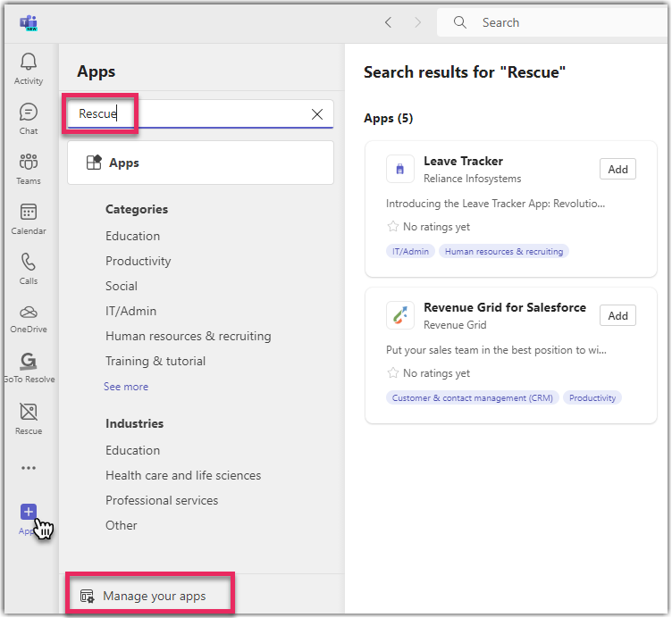672x618 pixels.
Task: Add Revenue Grid for Salesforce
Action: (617, 315)
